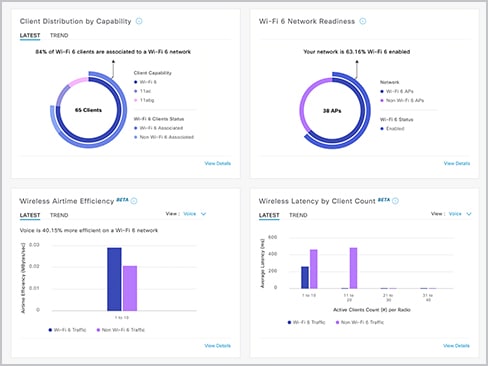Viewport: 488px width, 366px height.
Task: Click the 65 Clients donut center
Action: pyautogui.click(x=88, y=110)
